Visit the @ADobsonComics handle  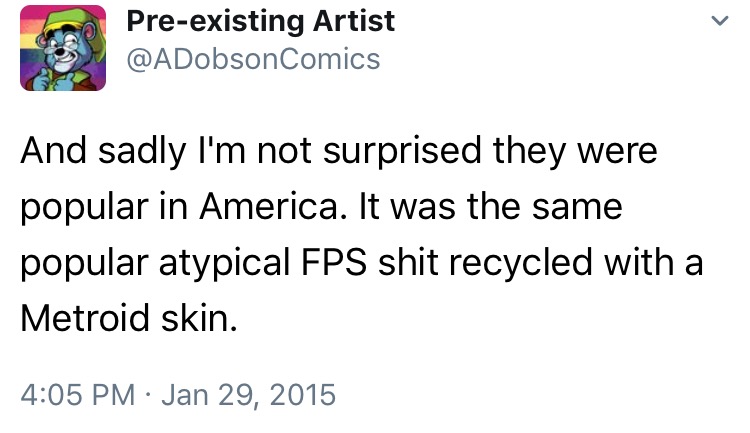pos(254,59)
